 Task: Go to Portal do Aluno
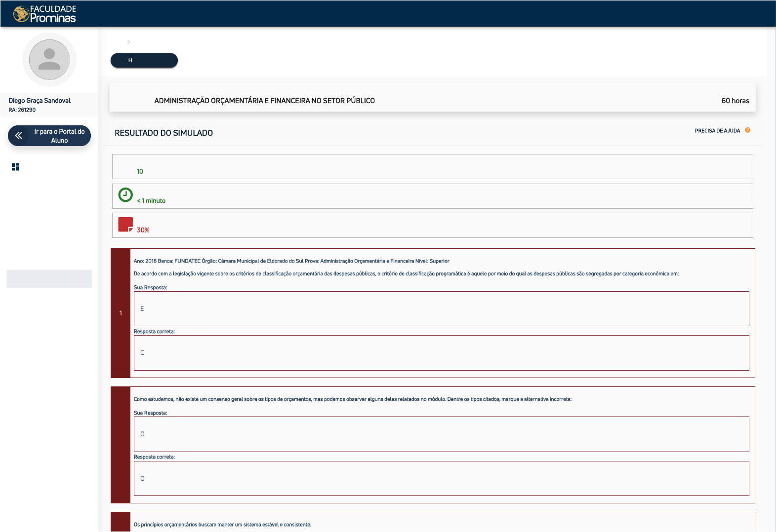point(49,136)
